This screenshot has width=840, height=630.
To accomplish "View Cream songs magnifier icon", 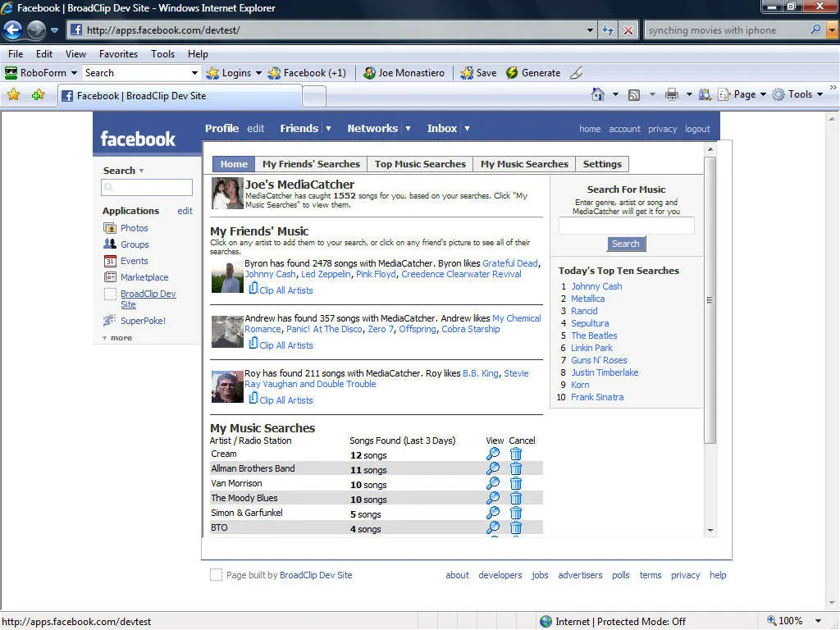I will point(493,454).
